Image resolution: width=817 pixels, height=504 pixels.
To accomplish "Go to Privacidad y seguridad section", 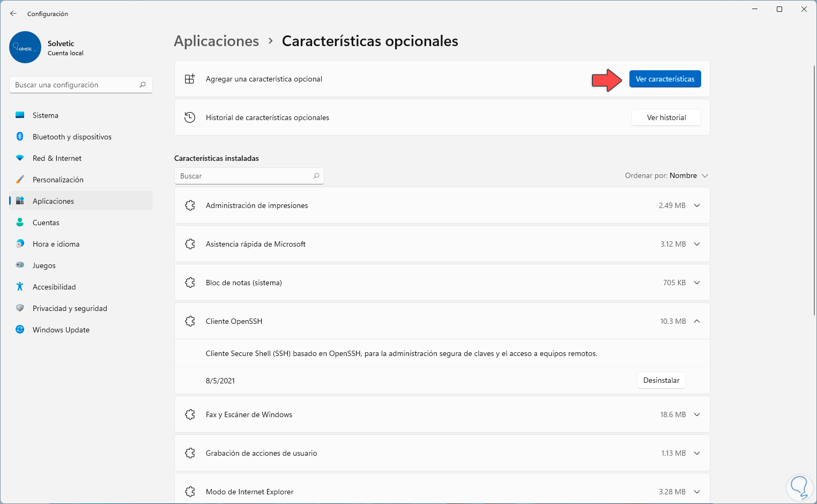I will pyautogui.click(x=70, y=308).
